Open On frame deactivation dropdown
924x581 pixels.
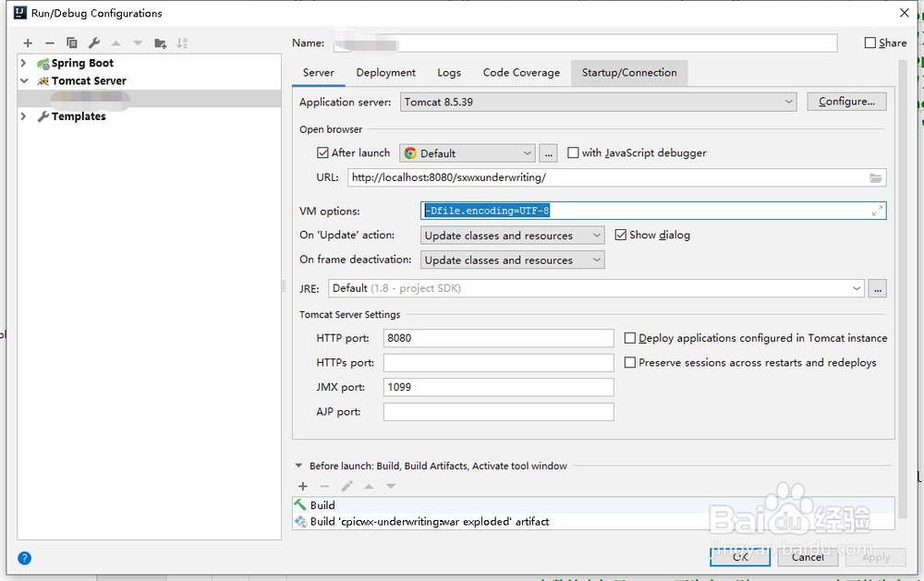pos(512,260)
